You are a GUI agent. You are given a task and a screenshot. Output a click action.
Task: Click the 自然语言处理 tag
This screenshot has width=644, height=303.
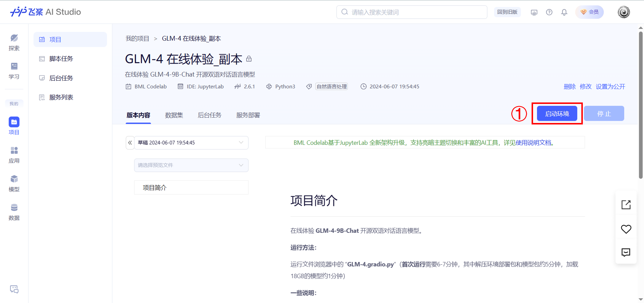coord(332,87)
